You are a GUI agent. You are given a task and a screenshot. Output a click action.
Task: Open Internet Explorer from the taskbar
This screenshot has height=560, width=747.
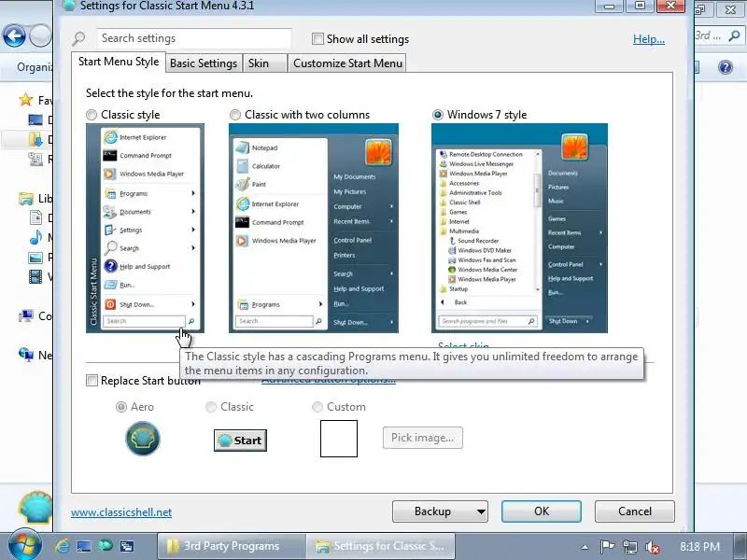62,546
